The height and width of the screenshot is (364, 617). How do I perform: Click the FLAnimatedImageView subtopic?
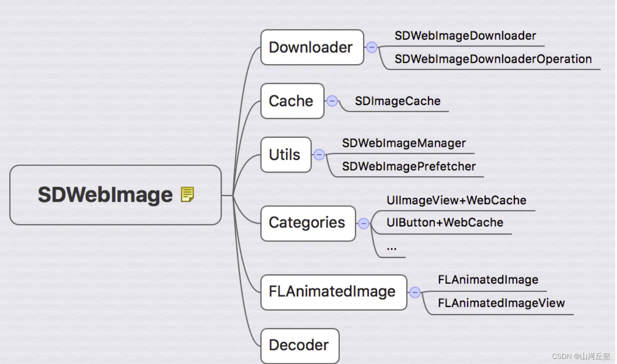501,303
